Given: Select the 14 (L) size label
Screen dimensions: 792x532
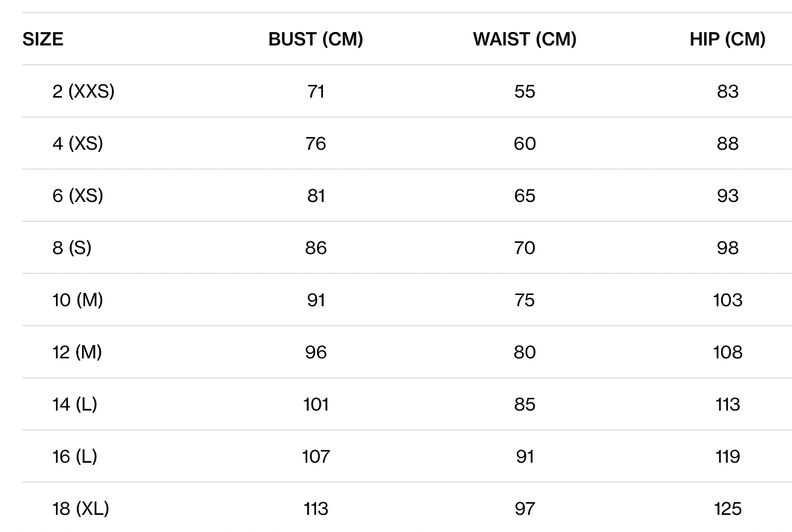Looking at the screenshot, I should tap(75, 405).
